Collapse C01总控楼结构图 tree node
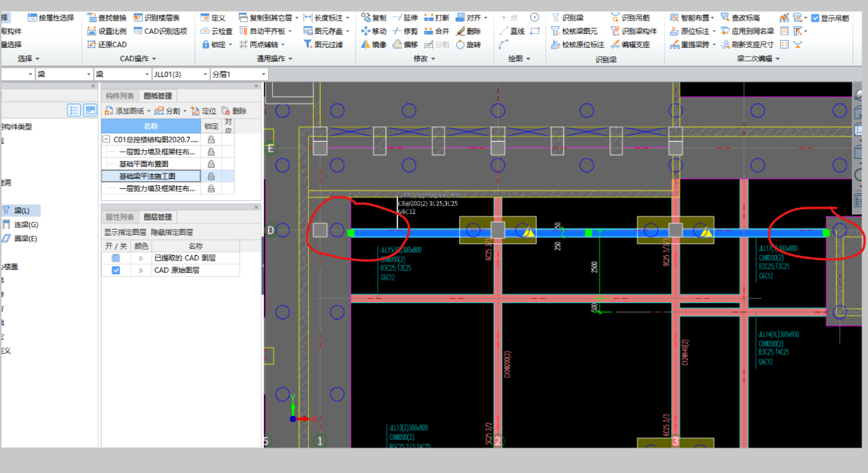 coord(106,140)
